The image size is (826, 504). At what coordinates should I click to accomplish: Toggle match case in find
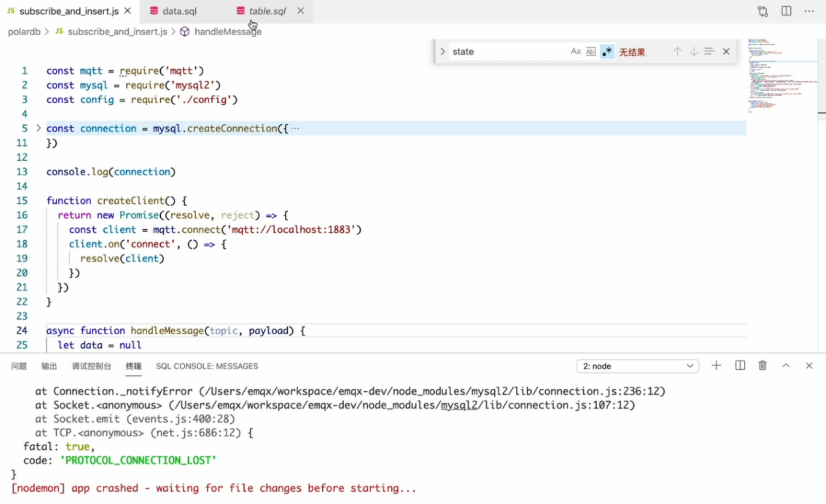575,51
